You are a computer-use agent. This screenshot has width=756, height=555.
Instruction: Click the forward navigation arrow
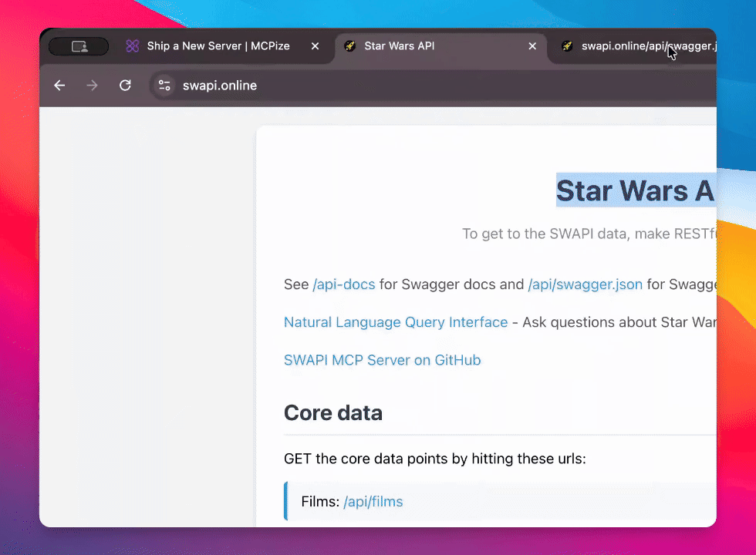click(x=92, y=86)
